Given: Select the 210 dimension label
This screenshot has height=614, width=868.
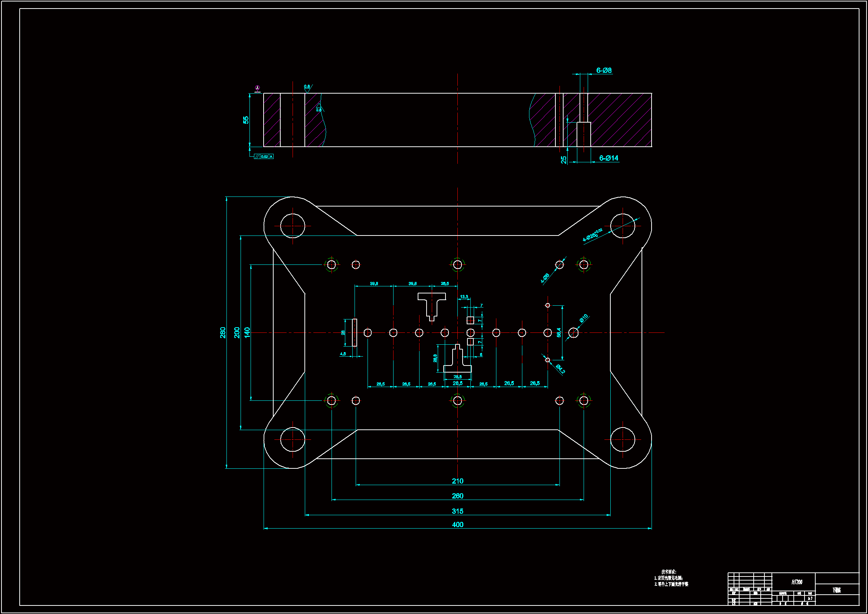Looking at the screenshot, I should (457, 481).
